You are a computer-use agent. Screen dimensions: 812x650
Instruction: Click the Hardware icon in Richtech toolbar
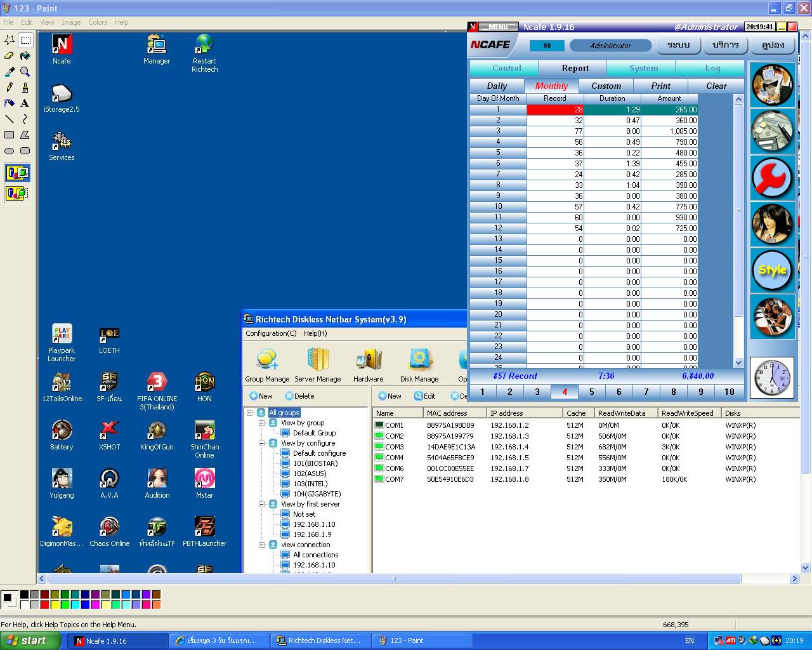368,365
